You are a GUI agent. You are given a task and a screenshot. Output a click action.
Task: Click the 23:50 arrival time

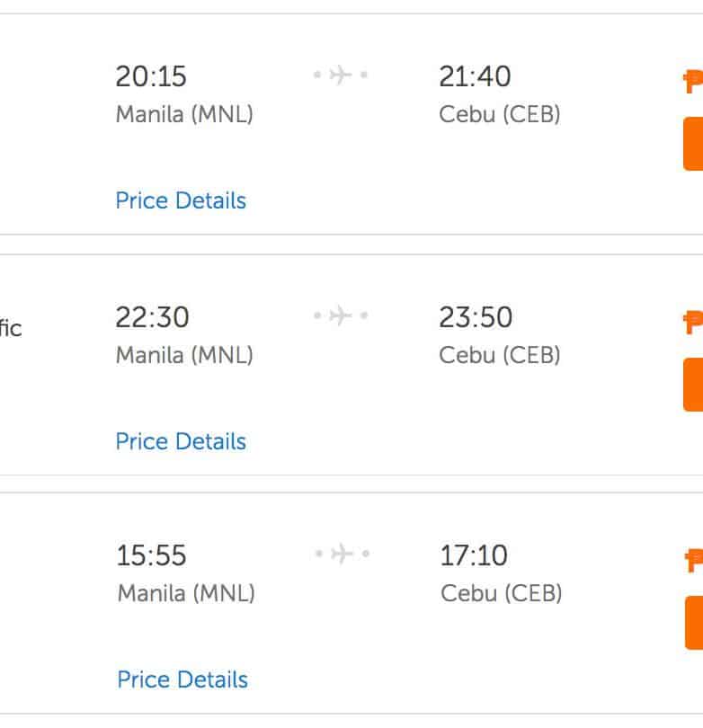pos(476,317)
